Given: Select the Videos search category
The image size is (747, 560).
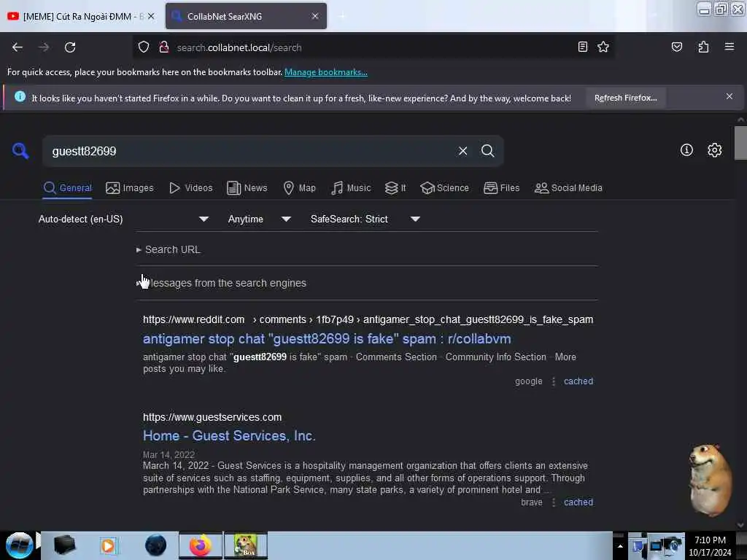Looking at the screenshot, I should (190, 188).
